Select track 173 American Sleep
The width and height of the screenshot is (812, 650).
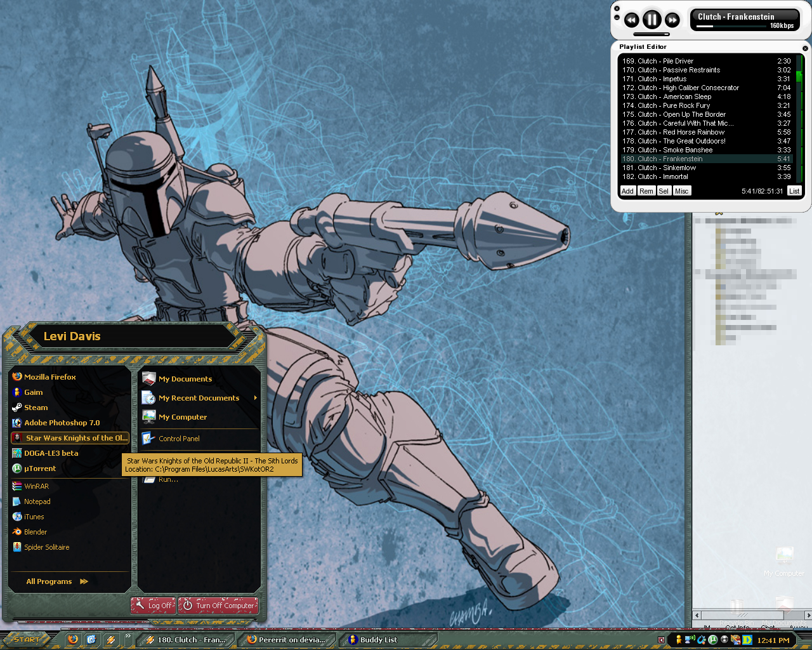point(707,97)
